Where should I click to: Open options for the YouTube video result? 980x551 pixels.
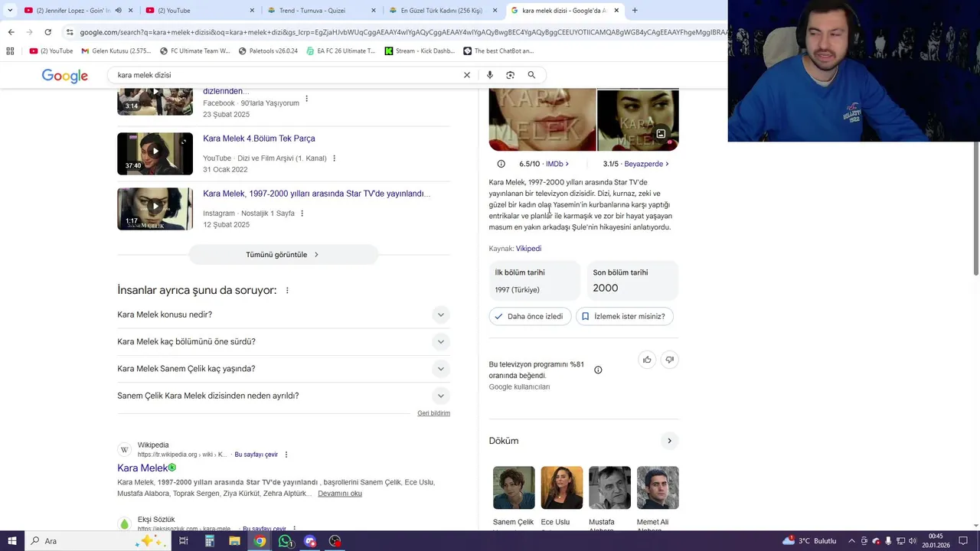click(x=334, y=158)
